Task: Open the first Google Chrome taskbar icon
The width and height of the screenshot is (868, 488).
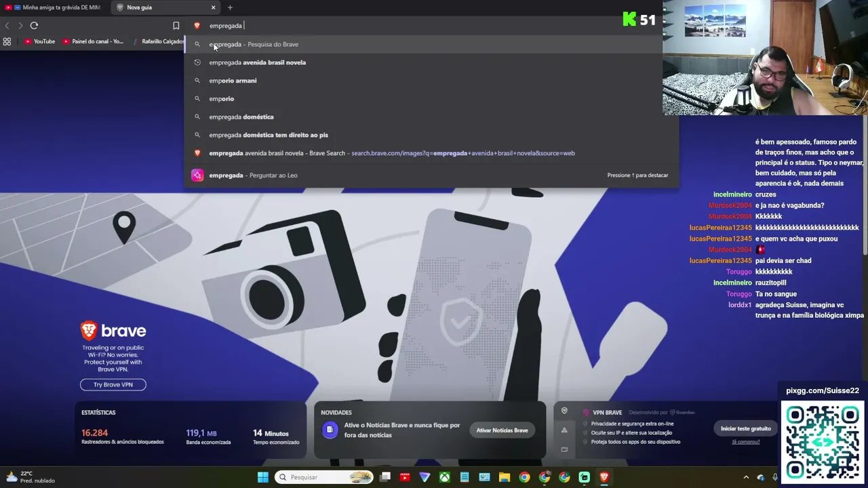Action: click(524, 477)
